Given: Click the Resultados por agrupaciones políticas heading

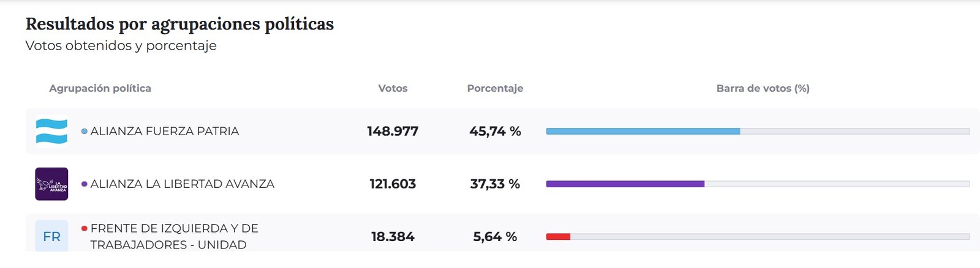Looking at the screenshot, I should pyautogui.click(x=179, y=24).
